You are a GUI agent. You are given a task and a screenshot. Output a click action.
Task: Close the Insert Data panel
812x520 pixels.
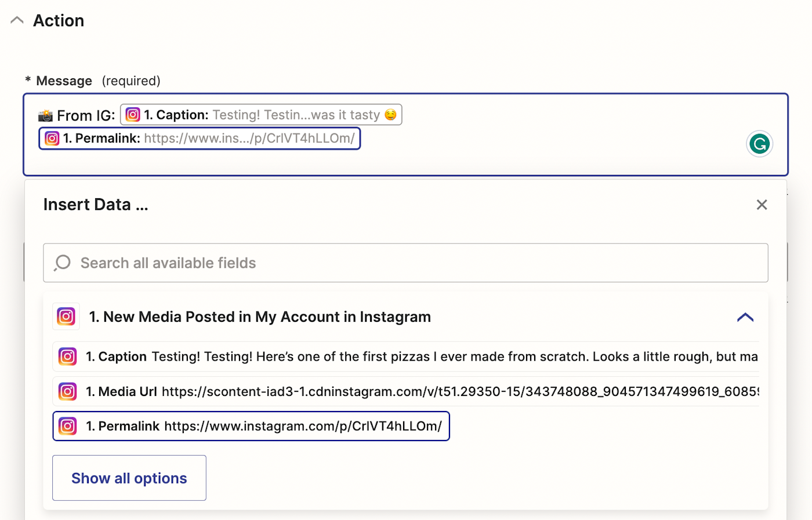[762, 205]
